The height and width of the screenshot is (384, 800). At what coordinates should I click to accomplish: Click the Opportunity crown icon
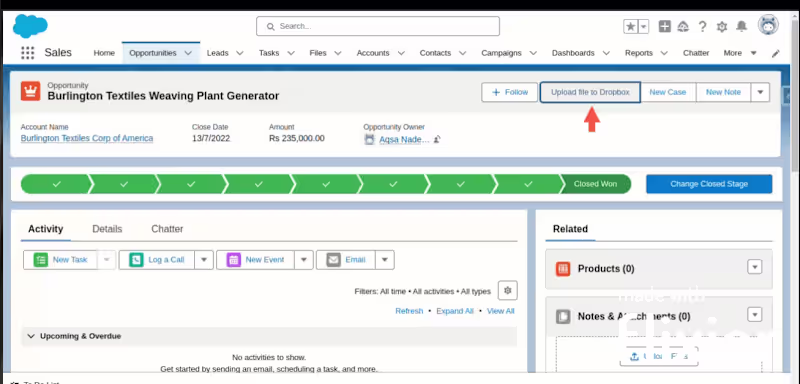click(31, 91)
